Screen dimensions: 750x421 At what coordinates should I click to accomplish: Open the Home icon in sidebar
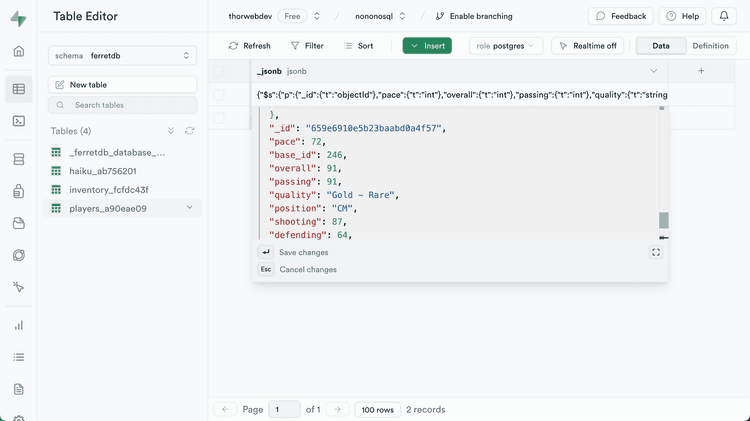19,51
